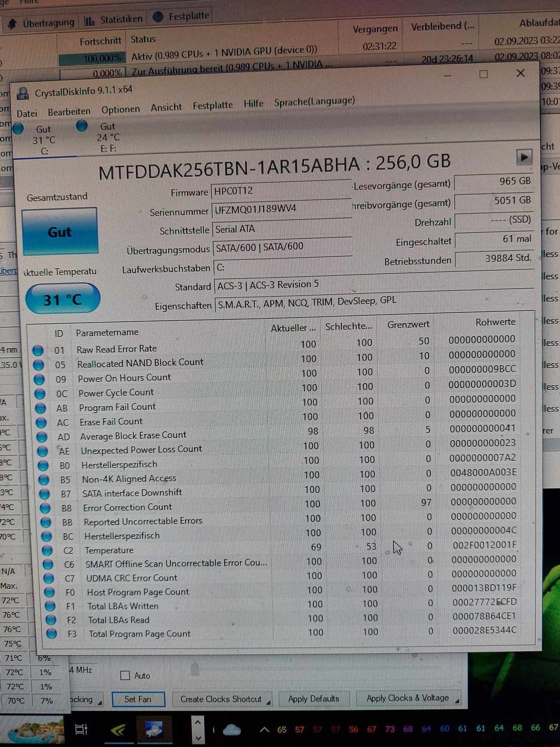
Task: Click status circle for Erase Fail Count
Action: [41, 423]
